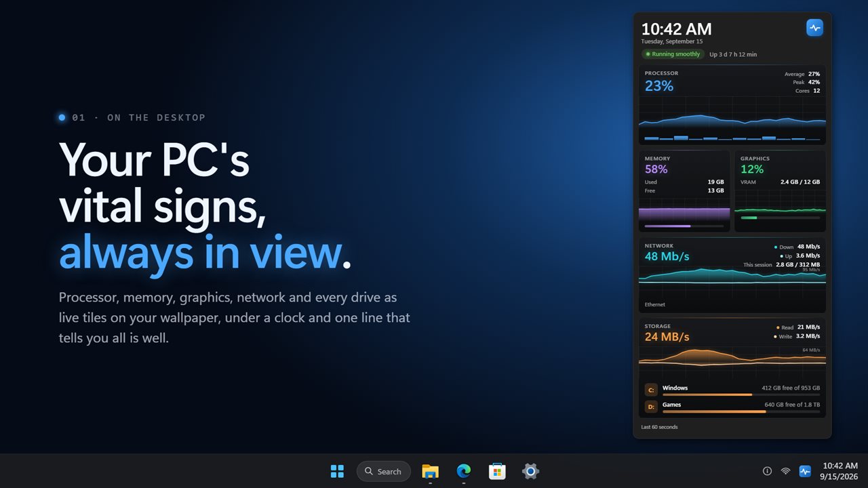Click the pulse monitor icon in system tray
868x488 pixels.
click(x=805, y=471)
